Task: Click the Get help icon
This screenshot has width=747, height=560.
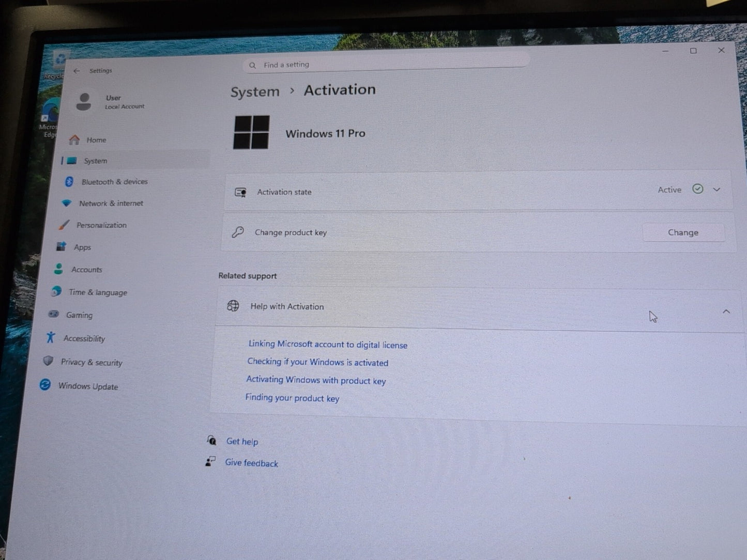Action: coord(211,440)
